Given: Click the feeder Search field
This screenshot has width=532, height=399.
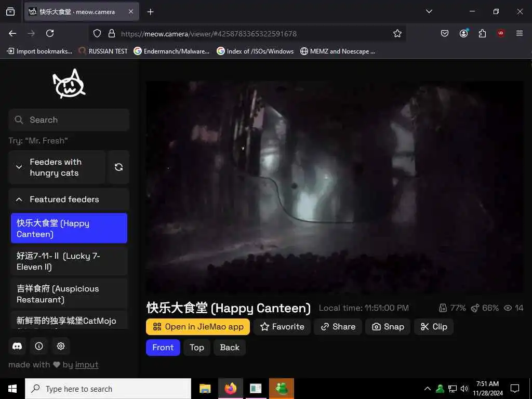Looking at the screenshot, I should (x=69, y=120).
